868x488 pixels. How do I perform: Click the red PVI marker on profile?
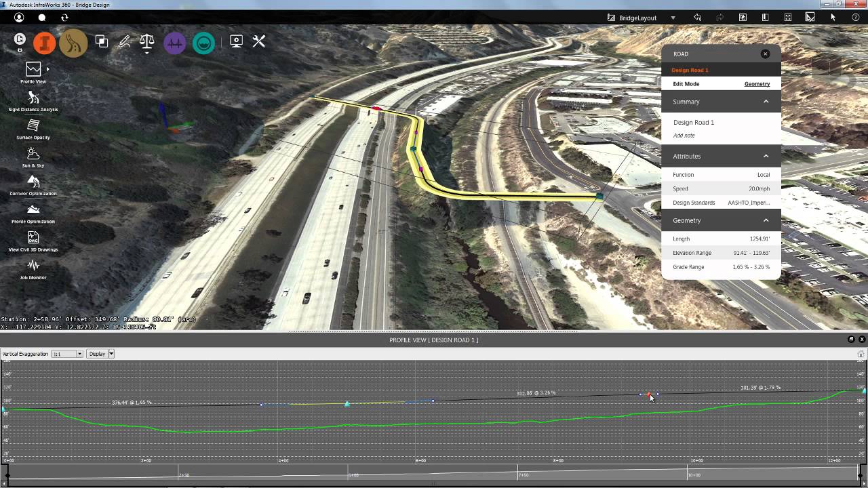(648, 394)
